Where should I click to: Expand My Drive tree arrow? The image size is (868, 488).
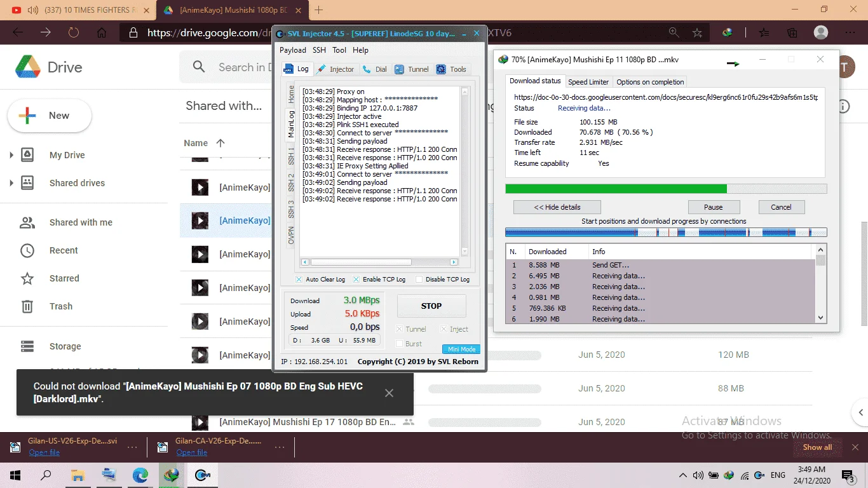coord(11,155)
